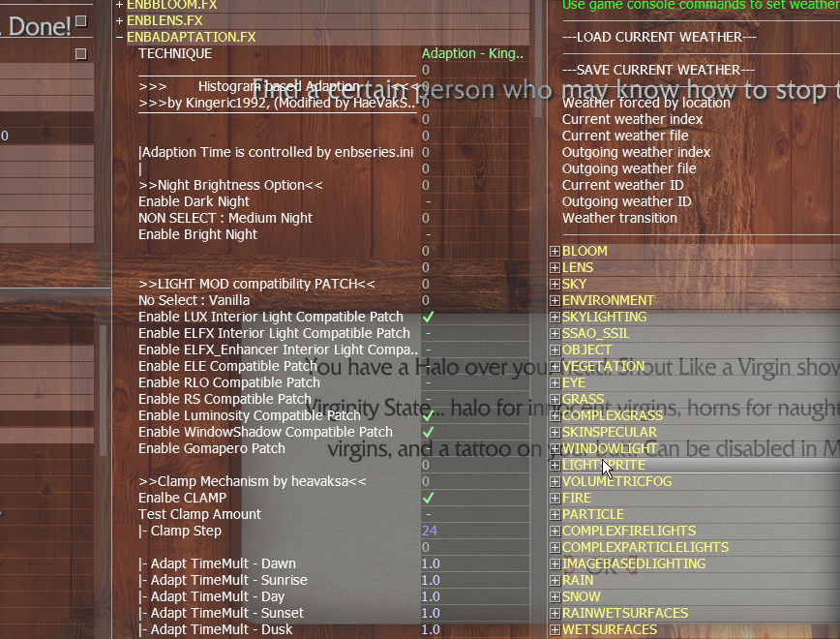Toggle Enable LUX Interior Light Compatible Patch
The width and height of the screenshot is (840, 639).
click(428, 317)
